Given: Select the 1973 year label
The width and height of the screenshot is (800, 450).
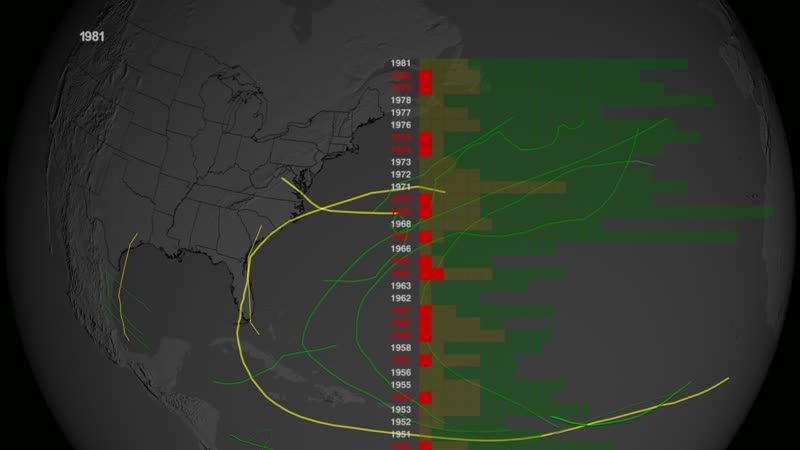Looking at the screenshot, I should click(401, 162).
